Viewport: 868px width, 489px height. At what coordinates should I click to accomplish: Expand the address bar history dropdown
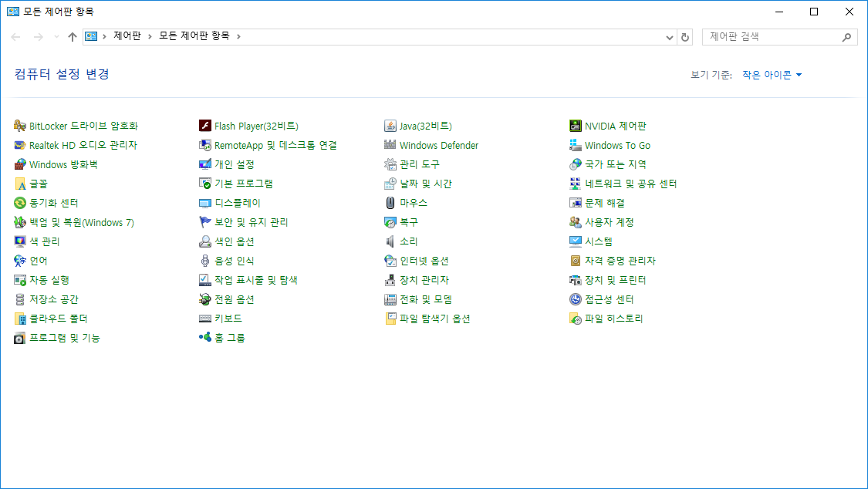[x=669, y=37]
